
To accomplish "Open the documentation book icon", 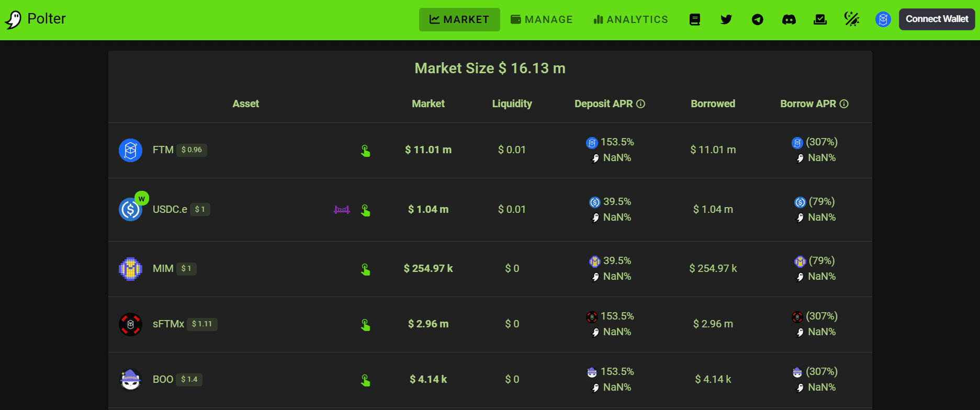I will point(695,20).
